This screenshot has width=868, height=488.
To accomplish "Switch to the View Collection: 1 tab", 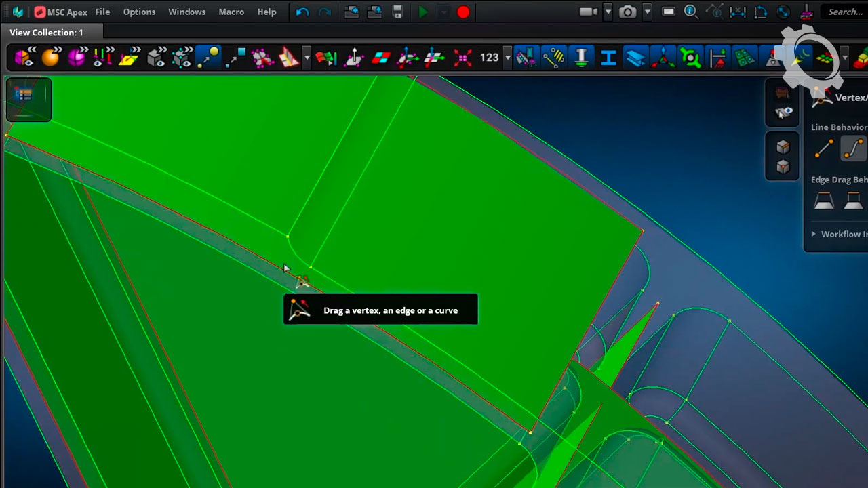I will coord(46,33).
